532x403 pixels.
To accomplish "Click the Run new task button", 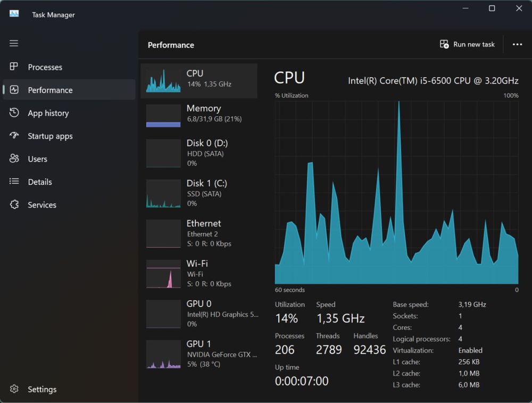I will [467, 44].
